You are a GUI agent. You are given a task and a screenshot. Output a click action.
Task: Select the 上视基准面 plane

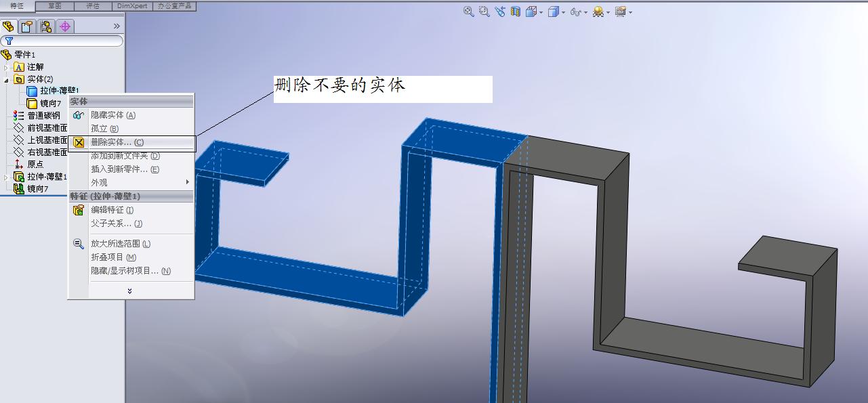coord(47,140)
